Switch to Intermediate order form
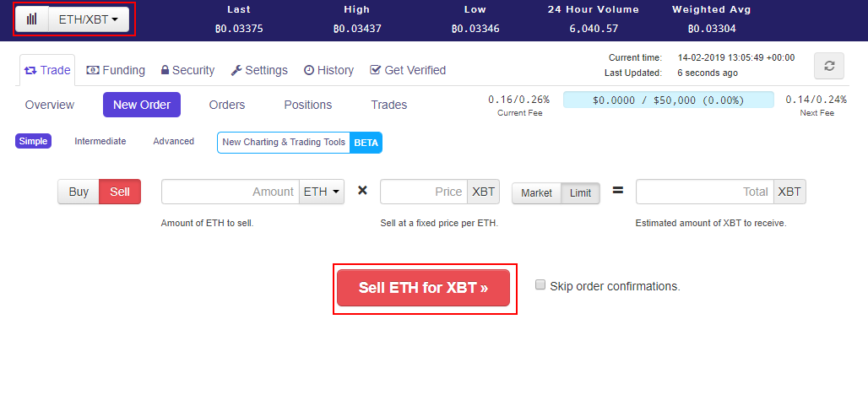Screen dimensions: 868x395 [x=100, y=141]
